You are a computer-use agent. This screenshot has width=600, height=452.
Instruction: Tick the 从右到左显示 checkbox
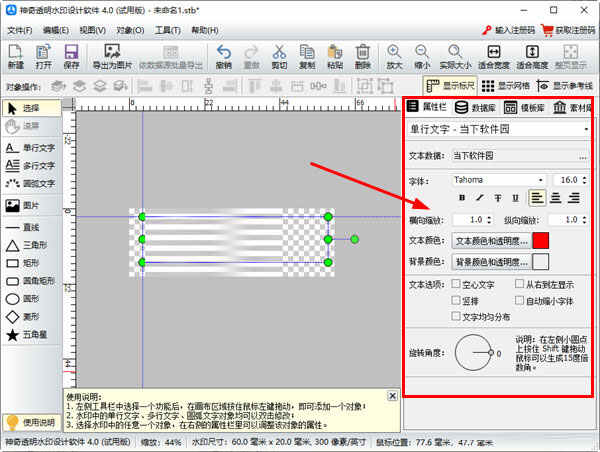519,285
